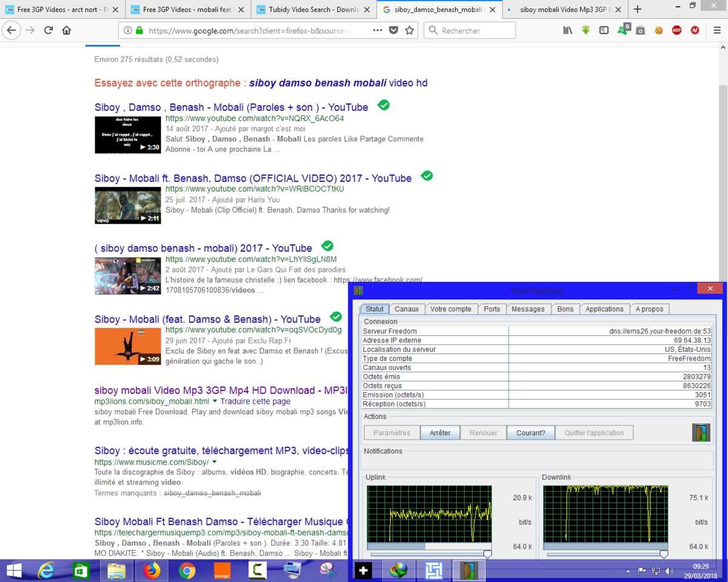Open Siboy, Damso, Benash - Mobali (Paroles + son) link
The width and height of the screenshot is (728, 582).
pos(231,107)
